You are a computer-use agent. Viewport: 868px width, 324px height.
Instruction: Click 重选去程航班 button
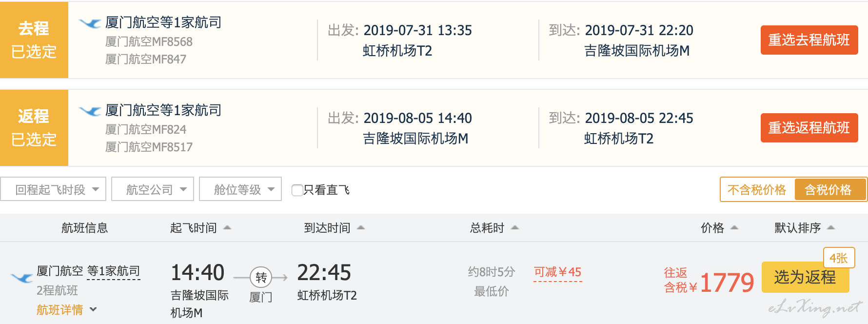[809, 40]
